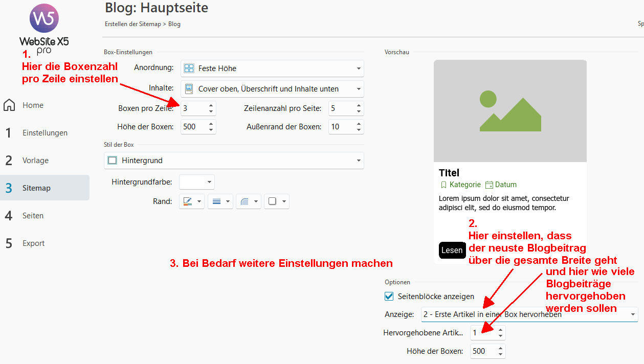
Task: Open the Anzeige dropdown in Optionen
Action: tap(529, 314)
